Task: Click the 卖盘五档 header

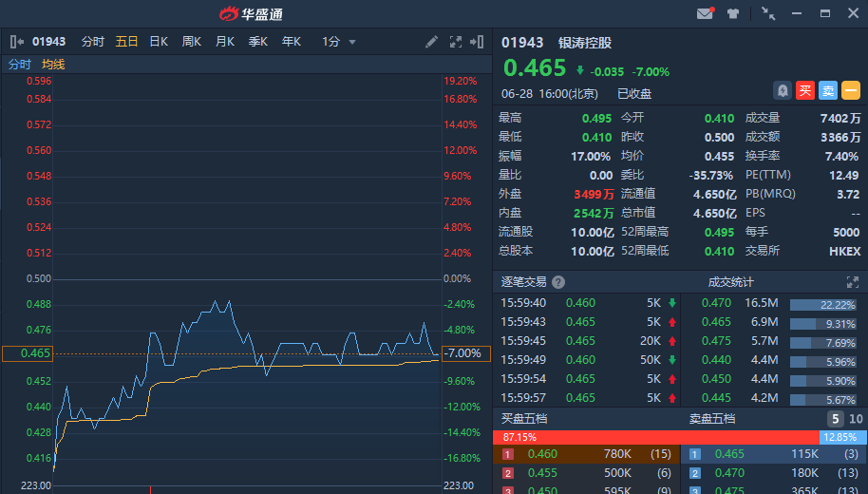Action: pos(712,419)
